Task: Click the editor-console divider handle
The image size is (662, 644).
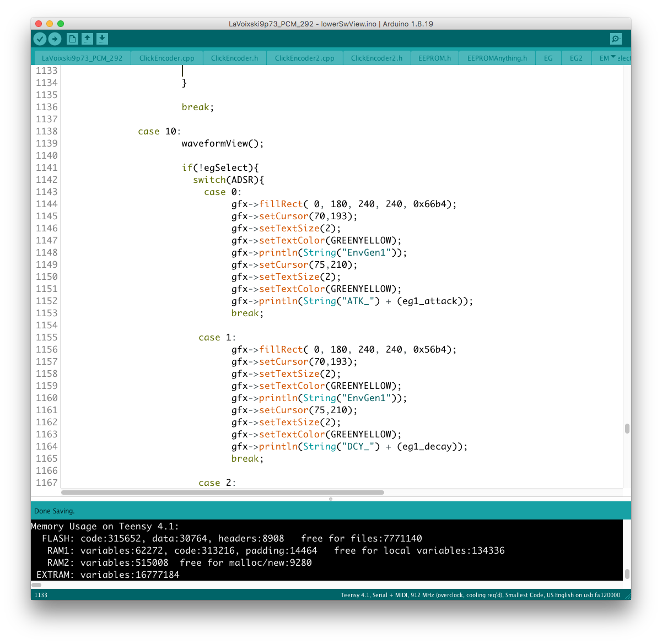Action: click(x=331, y=499)
